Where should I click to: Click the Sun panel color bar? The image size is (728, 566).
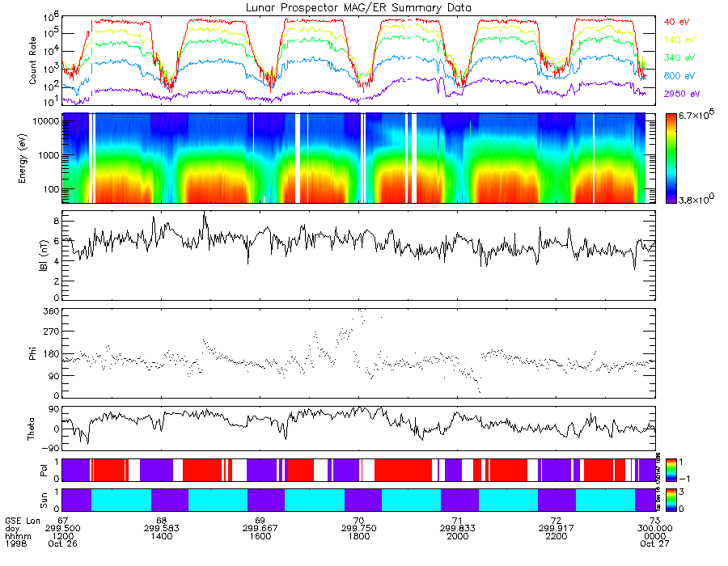(x=671, y=500)
